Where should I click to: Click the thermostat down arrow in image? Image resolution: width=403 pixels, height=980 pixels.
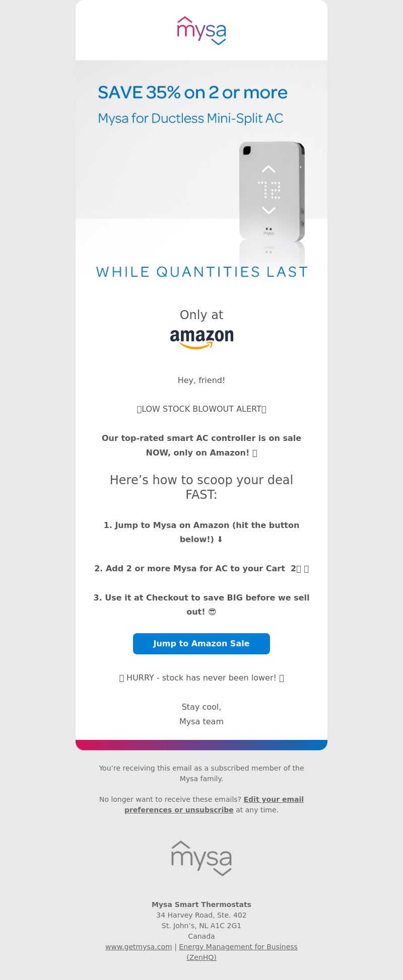pos(268,210)
